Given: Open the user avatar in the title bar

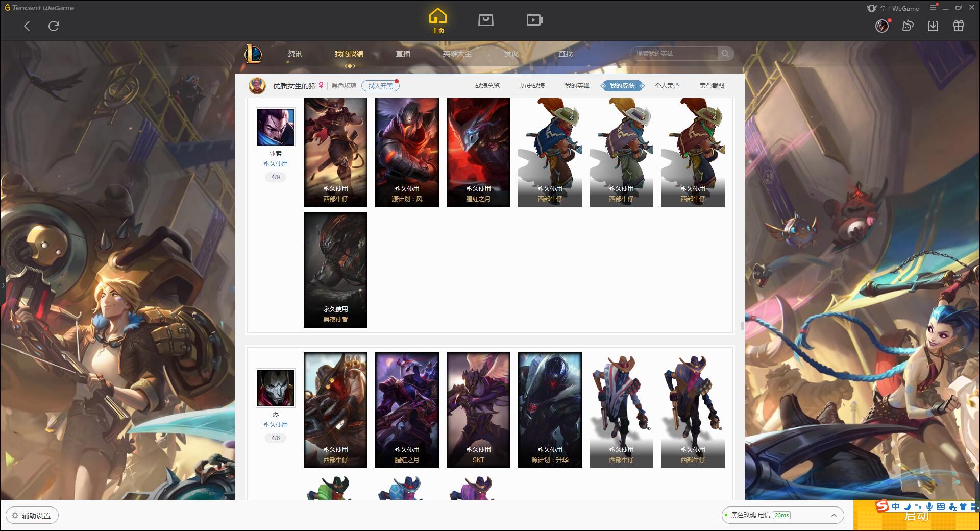Looking at the screenshot, I should pos(881,26).
